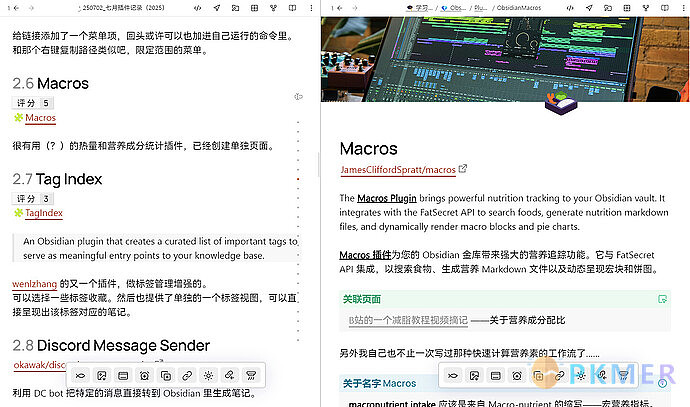Go back in right pane navigation
This screenshot has height=407, width=690.
(340, 8)
